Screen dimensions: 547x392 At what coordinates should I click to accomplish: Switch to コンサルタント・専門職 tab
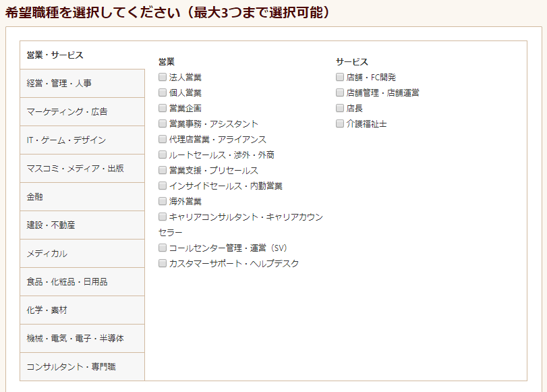tap(82, 366)
